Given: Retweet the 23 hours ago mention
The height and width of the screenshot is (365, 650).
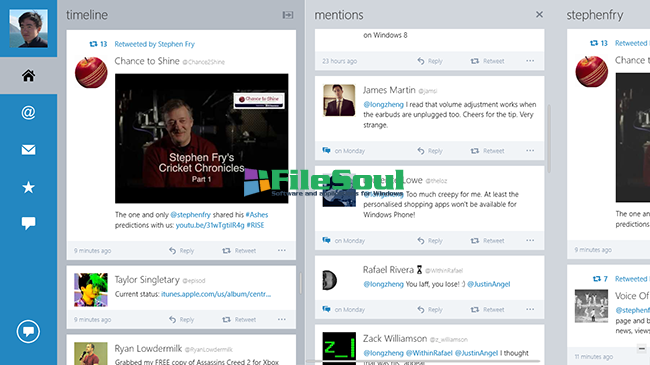Looking at the screenshot, I should pyautogui.click(x=488, y=61).
